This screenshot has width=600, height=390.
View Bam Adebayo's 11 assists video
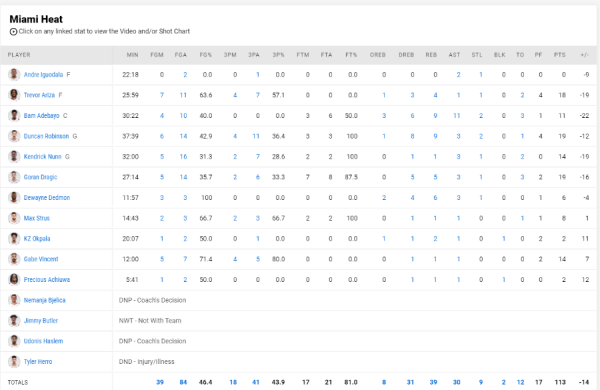tap(457, 116)
